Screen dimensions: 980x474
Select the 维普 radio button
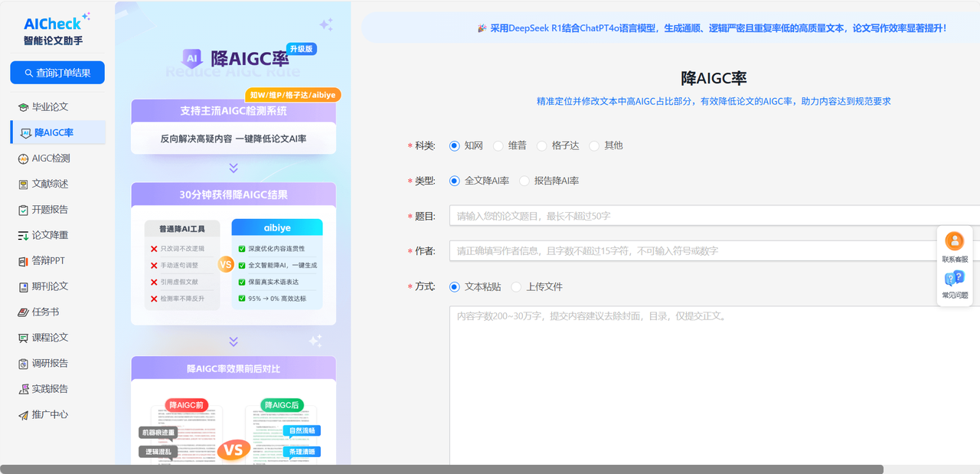point(498,145)
